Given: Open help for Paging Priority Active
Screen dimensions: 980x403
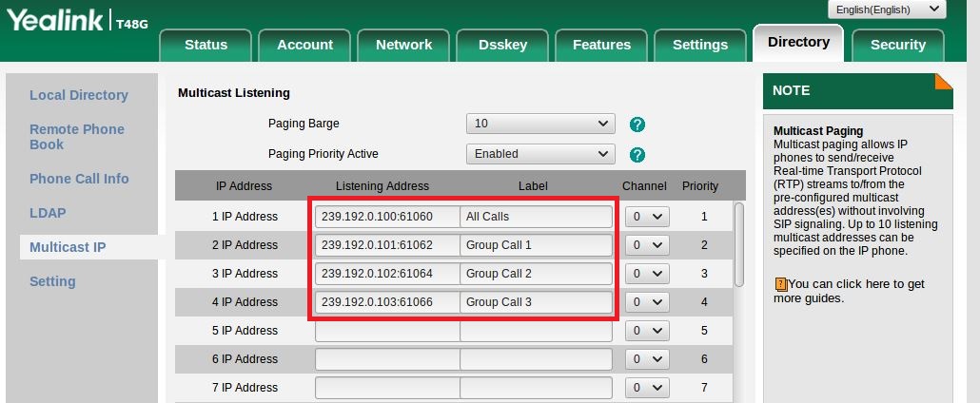Looking at the screenshot, I should click(637, 155).
